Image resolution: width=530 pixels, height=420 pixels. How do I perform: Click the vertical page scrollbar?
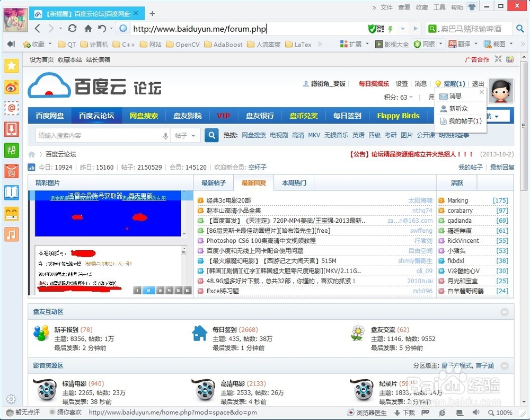click(524, 126)
